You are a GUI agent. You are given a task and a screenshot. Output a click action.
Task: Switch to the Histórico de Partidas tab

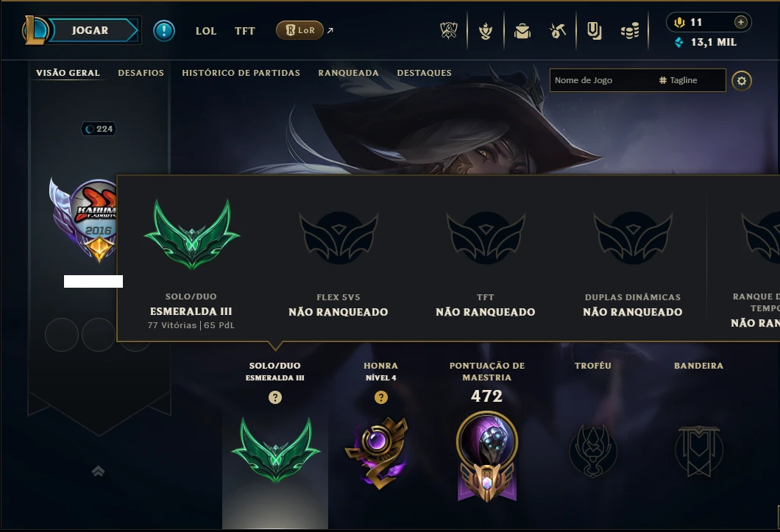241,73
